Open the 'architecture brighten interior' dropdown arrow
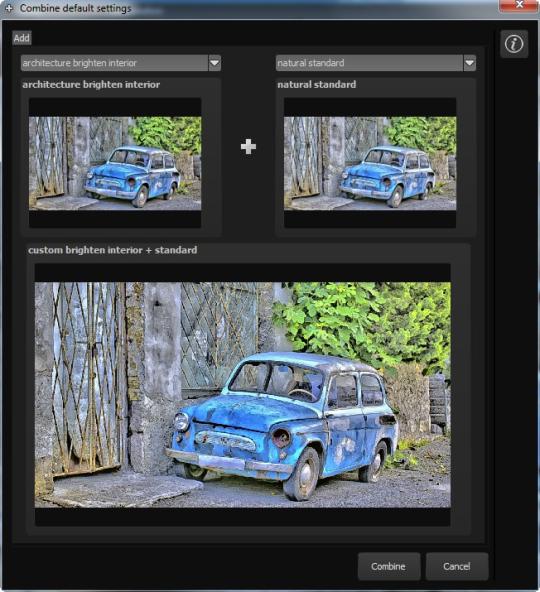540x592 pixels. [214, 63]
